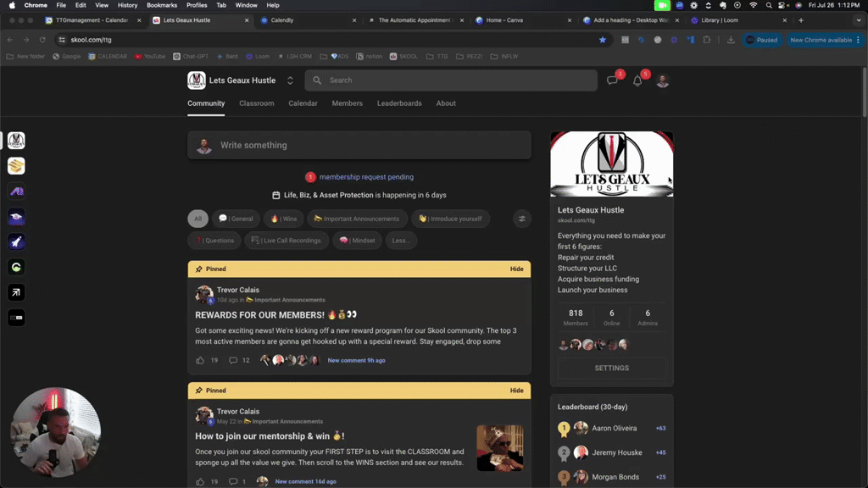
Task: Open the chat messages icon in Skool header
Action: (x=612, y=80)
